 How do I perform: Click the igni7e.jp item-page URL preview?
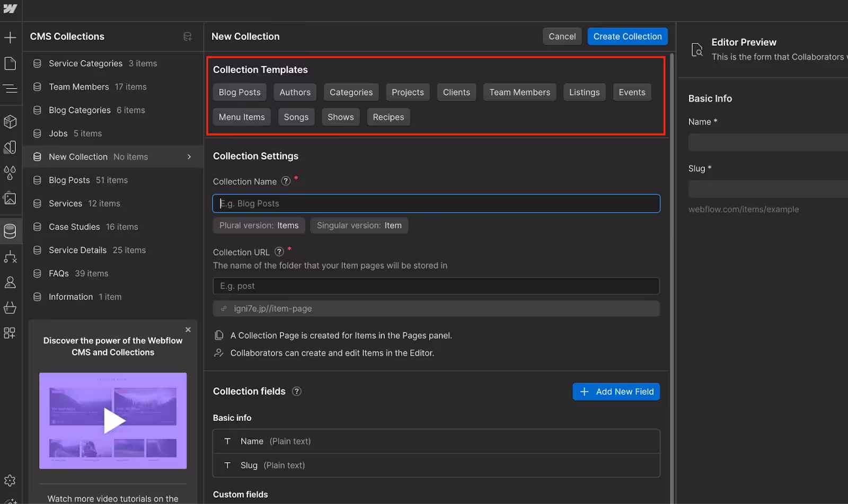(x=436, y=308)
